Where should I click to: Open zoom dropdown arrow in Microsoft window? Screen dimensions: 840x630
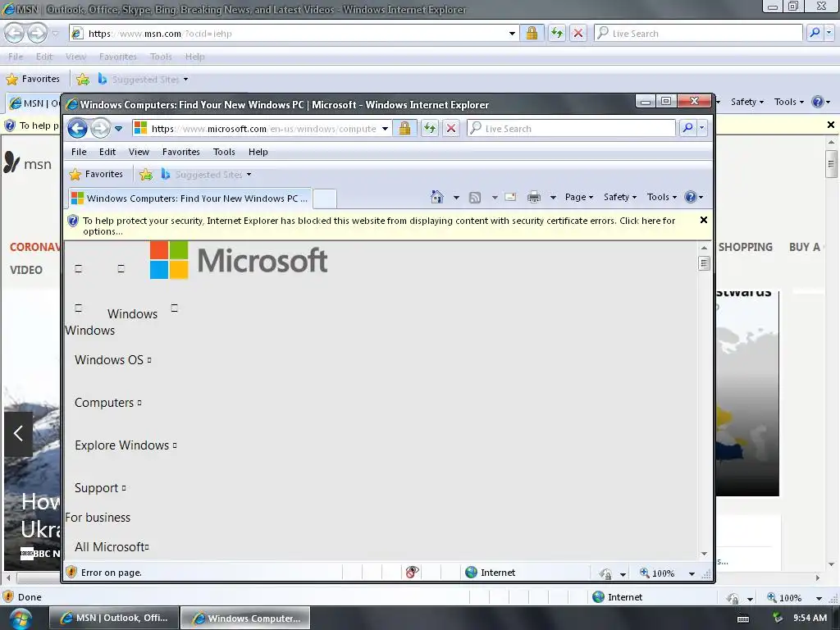click(x=692, y=573)
